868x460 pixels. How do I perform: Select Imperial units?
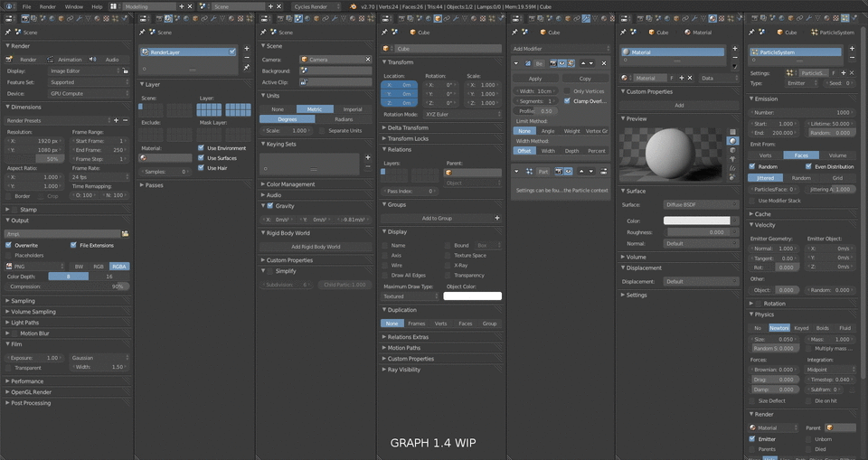353,109
